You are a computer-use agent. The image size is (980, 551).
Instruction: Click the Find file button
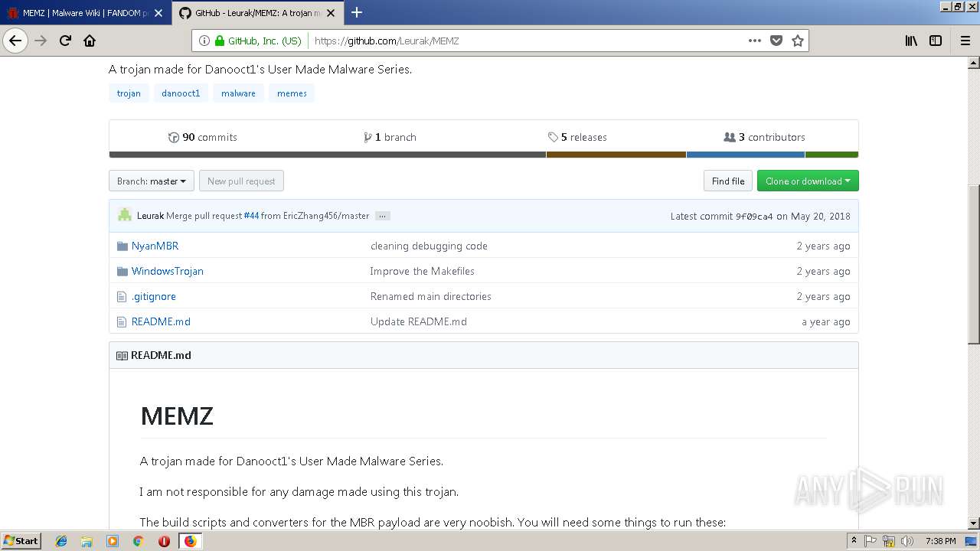tap(728, 181)
